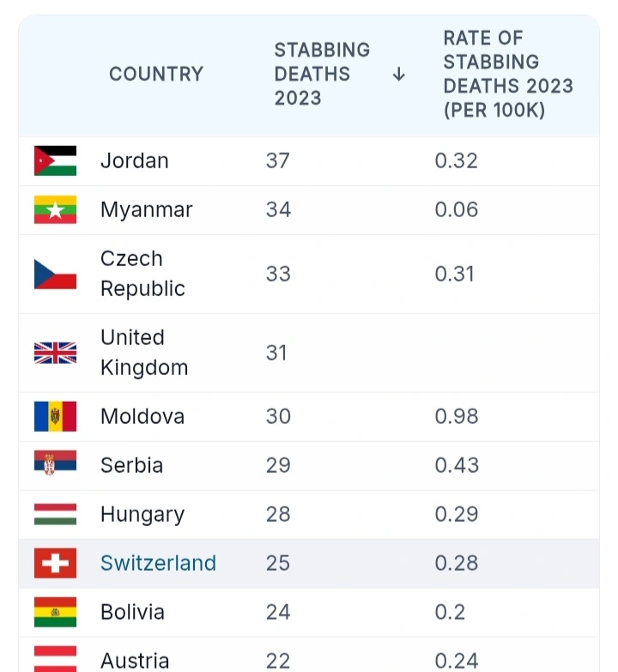Click the Myanmar flag icon
This screenshot has height=672, width=618.
[x=55, y=209]
